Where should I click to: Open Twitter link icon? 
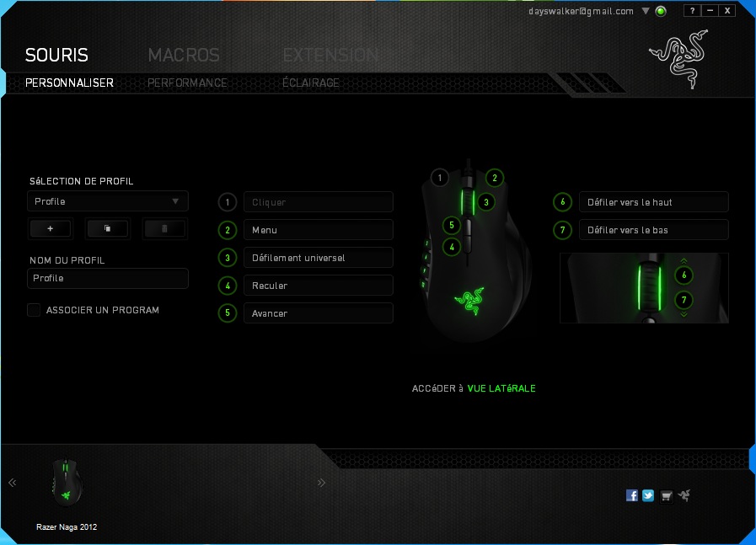[x=648, y=495]
